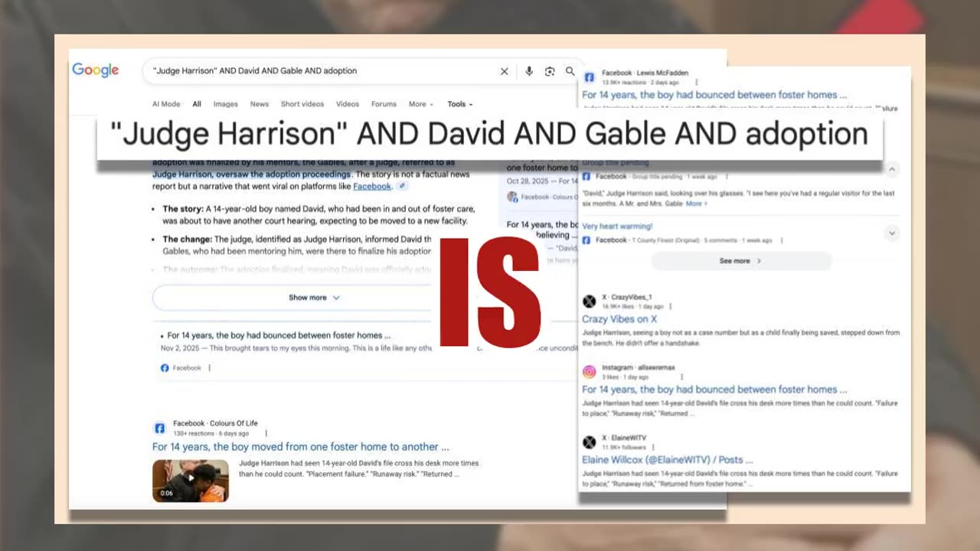Click Facebook icon under Nov 2 source
The height and width of the screenshot is (551, 980).
point(165,368)
